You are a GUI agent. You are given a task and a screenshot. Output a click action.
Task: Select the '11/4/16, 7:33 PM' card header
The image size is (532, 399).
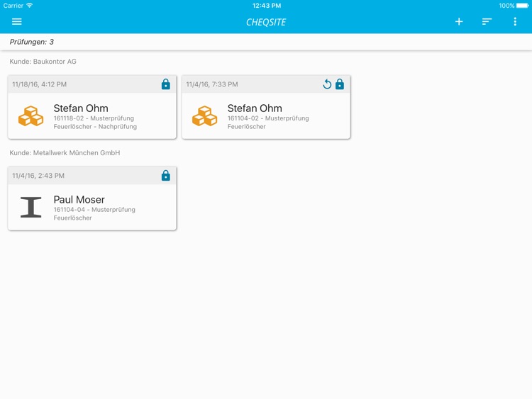coord(266,84)
